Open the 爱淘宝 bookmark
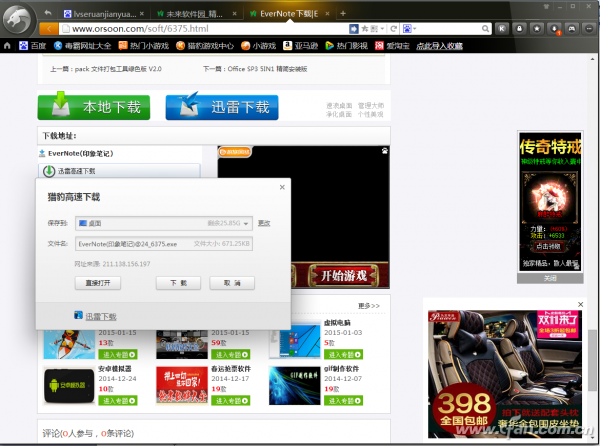This screenshot has height=446, width=600. (x=392, y=46)
